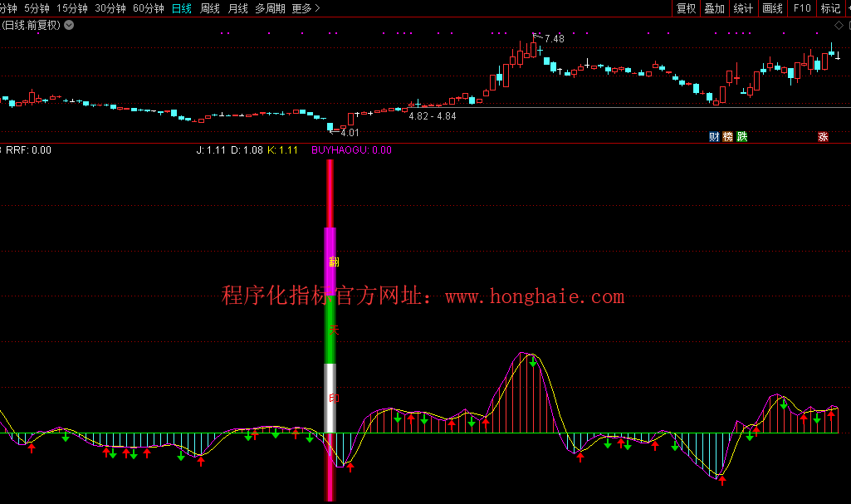Screen dimensions: 851x504
Task: Open the 标记 mark tool
Action: point(830,8)
